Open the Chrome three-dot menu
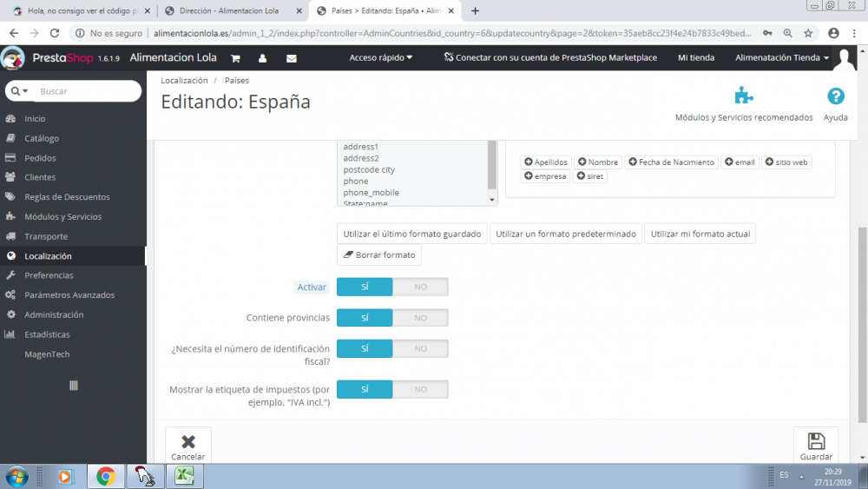The width and height of the screenshot is (868, 489). tap(854, 33)
